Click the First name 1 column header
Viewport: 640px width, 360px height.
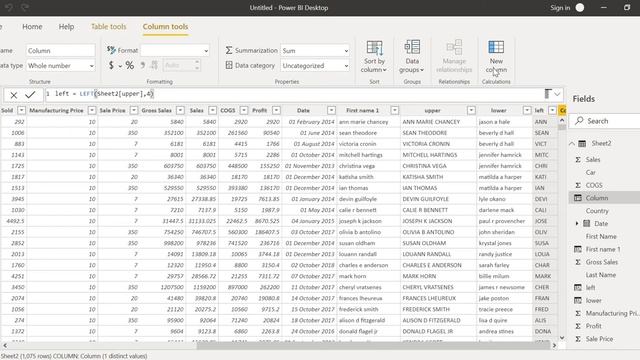[362, 111]
